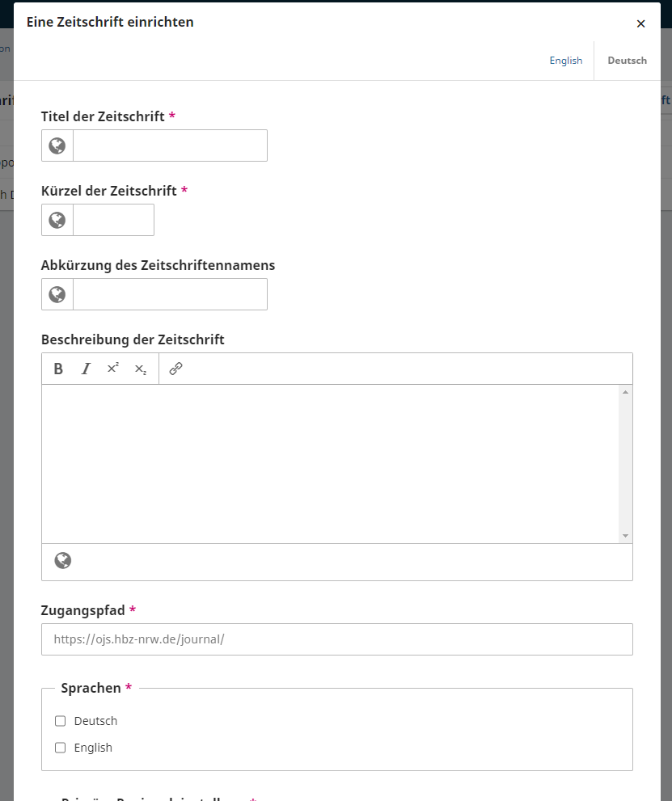Click the Abkürzung des Zeitschriftennamens field
Screen dimensions: 672x801
[x=170, y=294]
